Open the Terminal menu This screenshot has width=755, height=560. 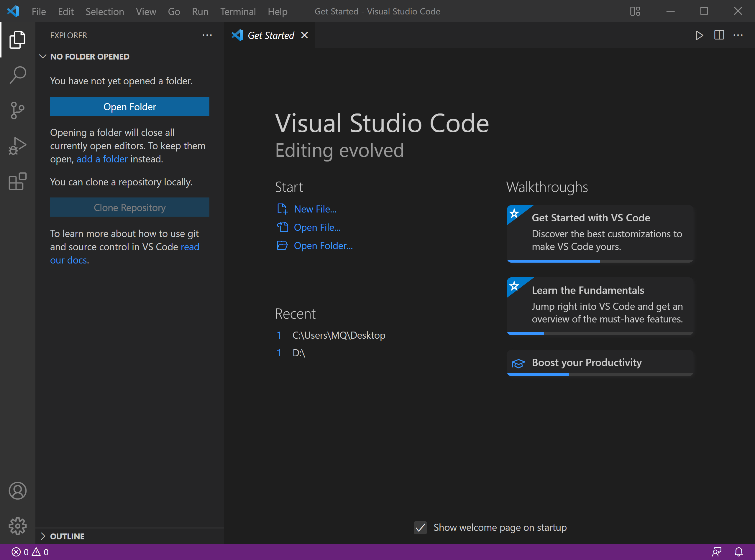click(238, 11)
